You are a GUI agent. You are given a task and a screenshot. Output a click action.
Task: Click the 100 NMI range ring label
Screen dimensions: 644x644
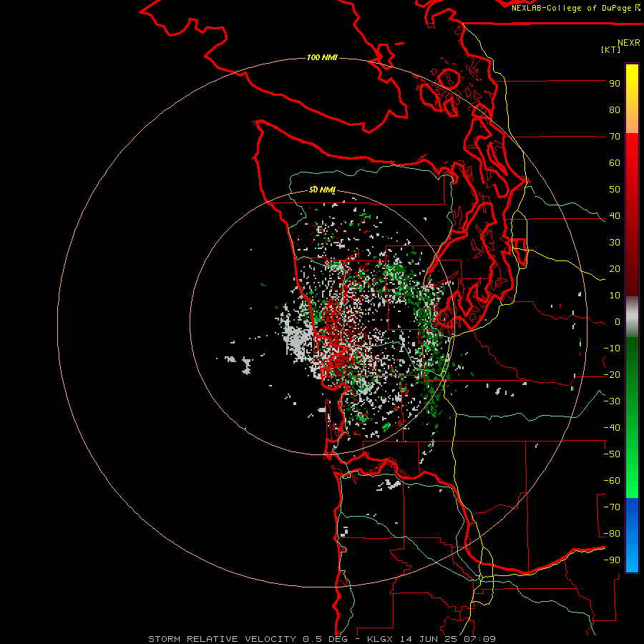point(322,57)
